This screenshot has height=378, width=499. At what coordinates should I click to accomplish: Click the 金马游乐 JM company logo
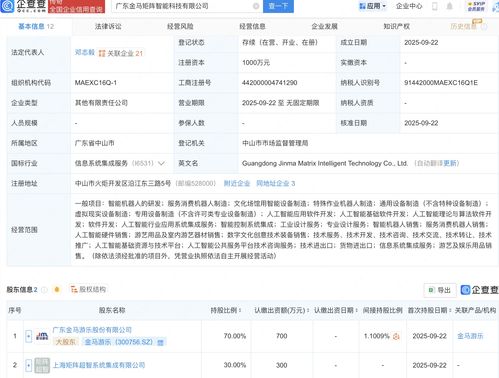click(x=42, y=336)
